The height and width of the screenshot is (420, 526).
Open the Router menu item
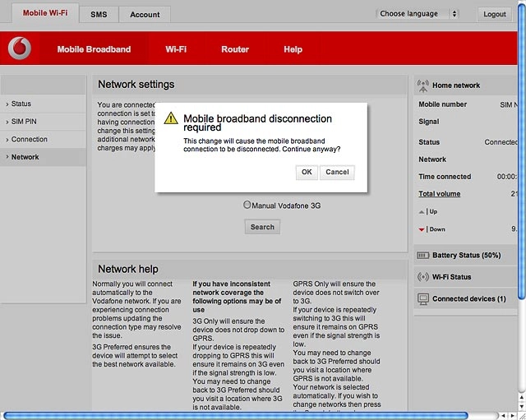click(x=235, y=49)
